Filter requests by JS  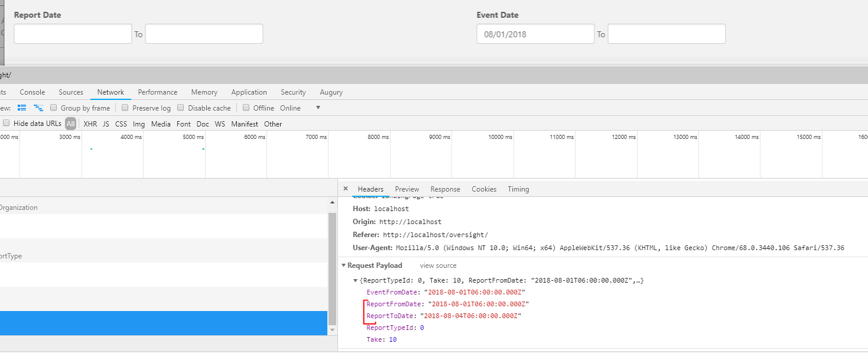click(x=106, y=124)
